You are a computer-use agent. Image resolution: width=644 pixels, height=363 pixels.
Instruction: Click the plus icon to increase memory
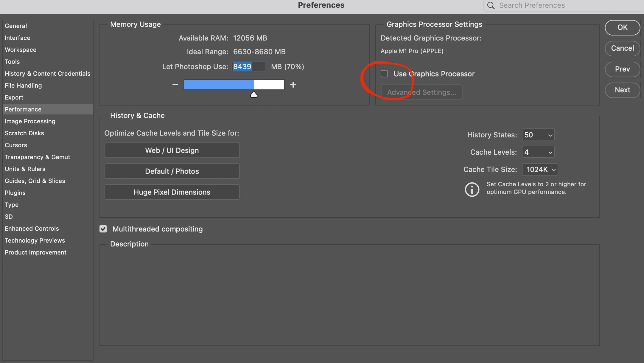click(293, 85)
